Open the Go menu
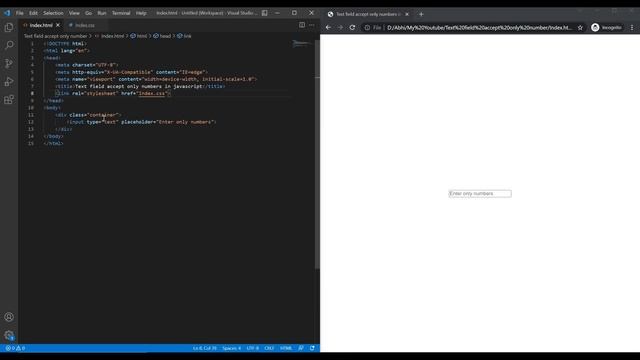Image resolution: width=640 pixels, height=360 pixels. coord(89,13)
